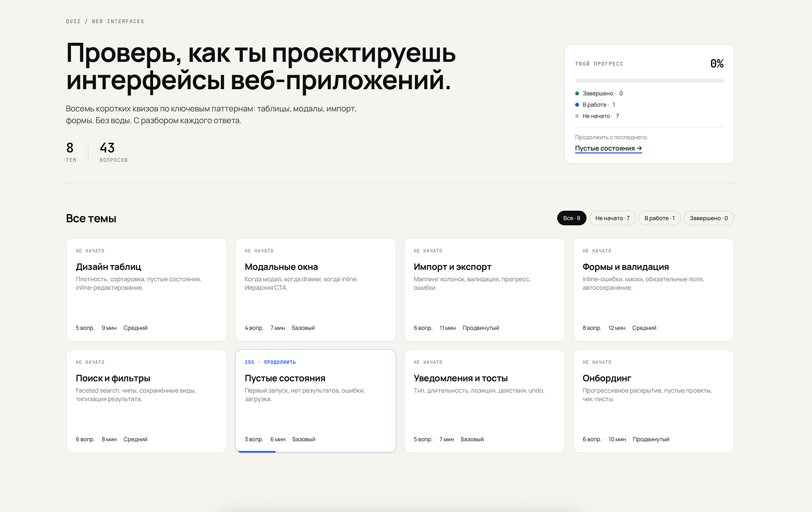Filter topics by "Не начато · 7"

tap(613, 218)
